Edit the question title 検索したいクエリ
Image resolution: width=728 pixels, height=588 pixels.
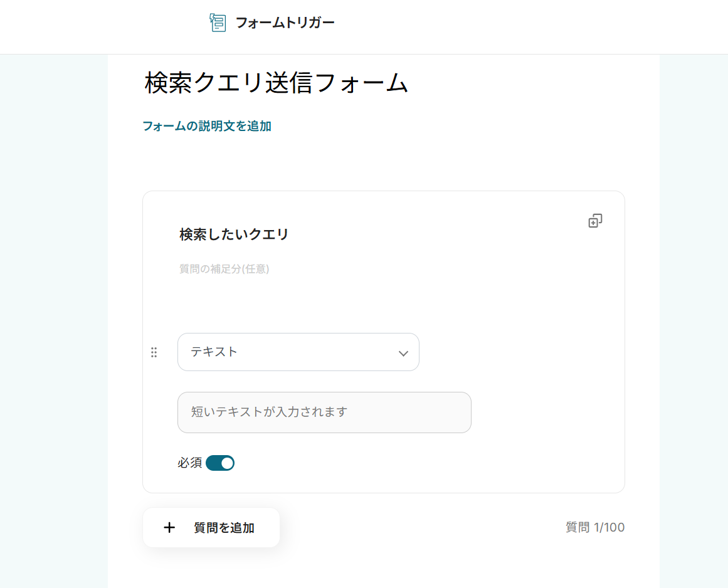[234, 234]
